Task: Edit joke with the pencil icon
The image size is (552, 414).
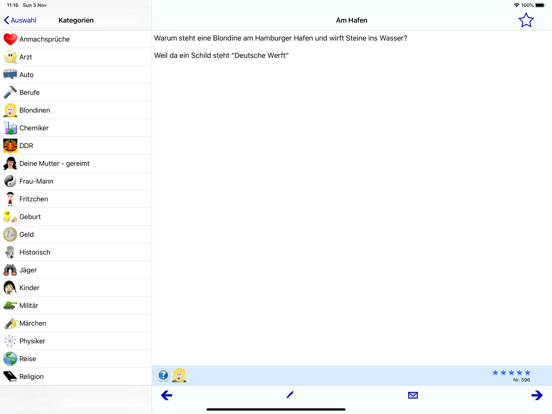Action: (x=290, y=395)
